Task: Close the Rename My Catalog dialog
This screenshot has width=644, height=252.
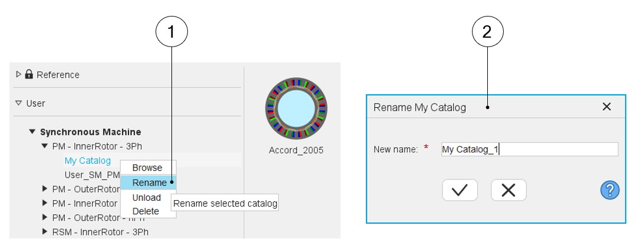Action: pyautogui.click(x=606, y=107)
